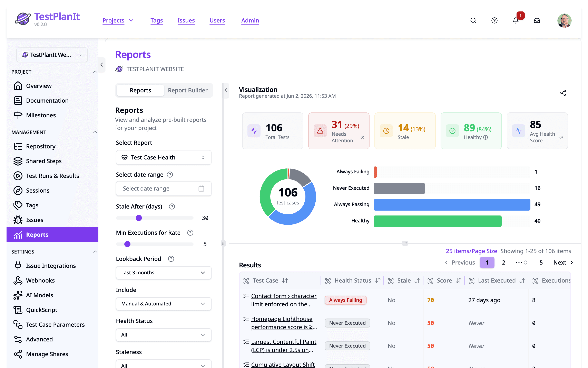Collapse the PROJECT sidebar section

tap(95, 72)
